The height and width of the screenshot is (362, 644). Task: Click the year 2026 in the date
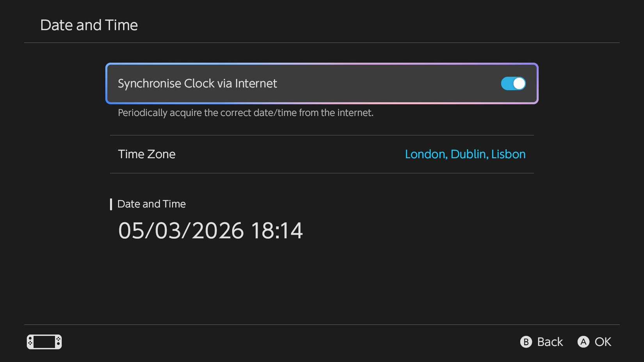218,230
